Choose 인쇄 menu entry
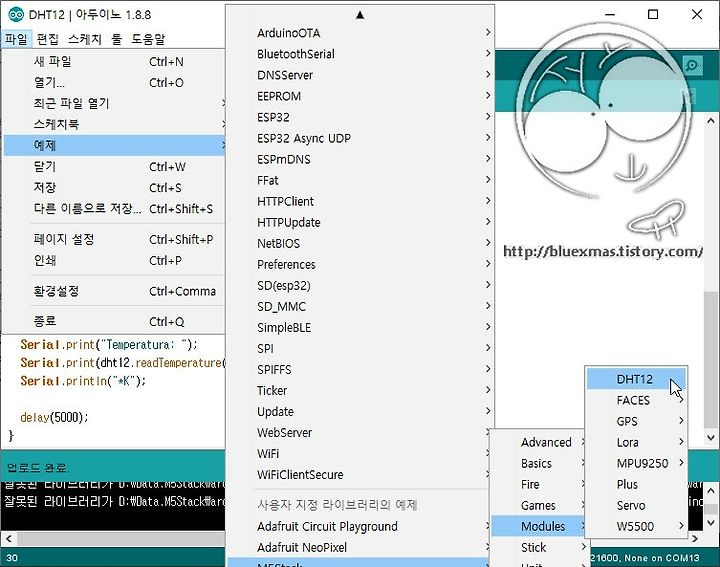Image resolution: width=720 pixels, height=567 pixels. [x=114, y=260]
